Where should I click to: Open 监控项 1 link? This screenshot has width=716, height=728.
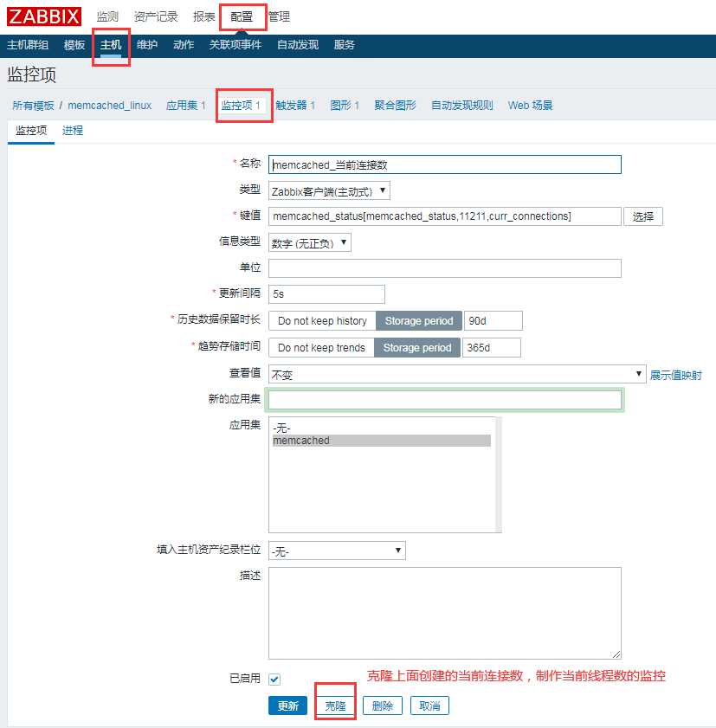coord(241,106)
